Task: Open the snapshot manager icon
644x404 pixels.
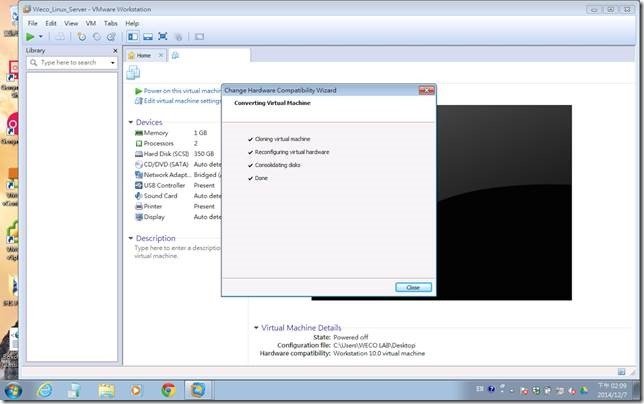Action: tap(111, 37)
